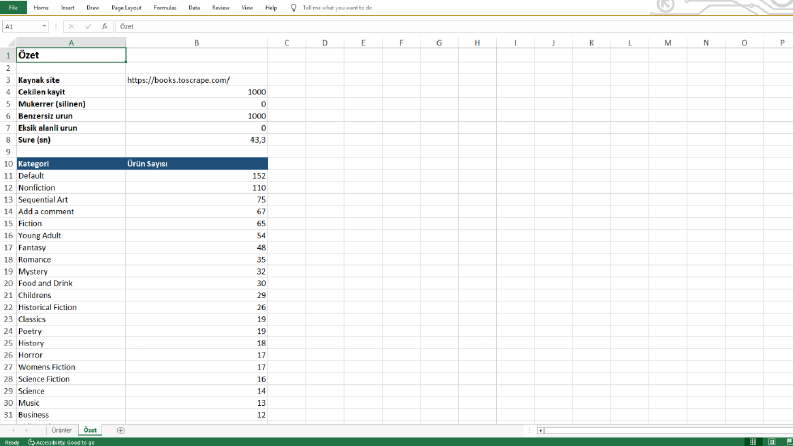Open the Data ribbon tab
The image size is (793, 446).
[194, 8]
